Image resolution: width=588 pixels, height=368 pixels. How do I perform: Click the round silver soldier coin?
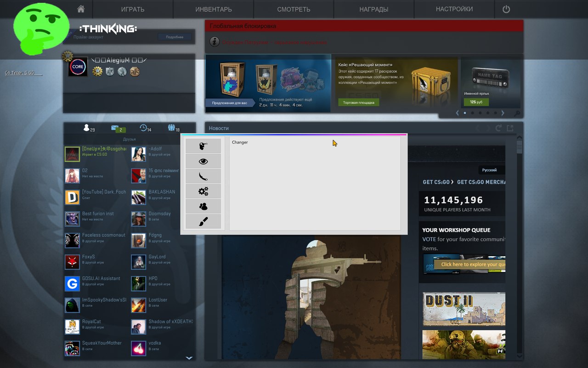click(122, 71)
